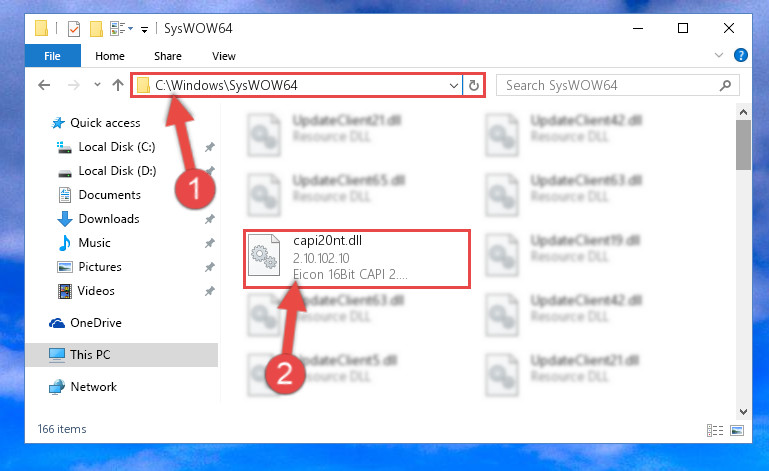Expand the ribbon with chevron

coord(718,55)
